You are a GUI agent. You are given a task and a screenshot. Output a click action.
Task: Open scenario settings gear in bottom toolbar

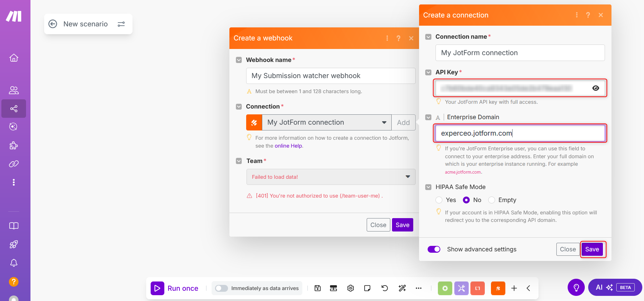tap(351, 288)
